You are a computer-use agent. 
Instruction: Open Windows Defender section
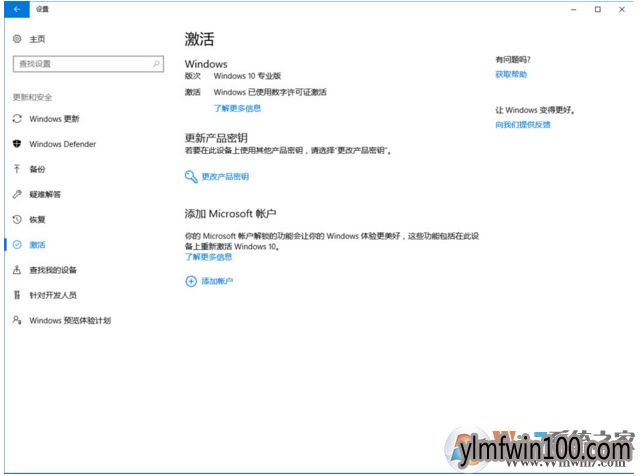click(x=63, y=144)
